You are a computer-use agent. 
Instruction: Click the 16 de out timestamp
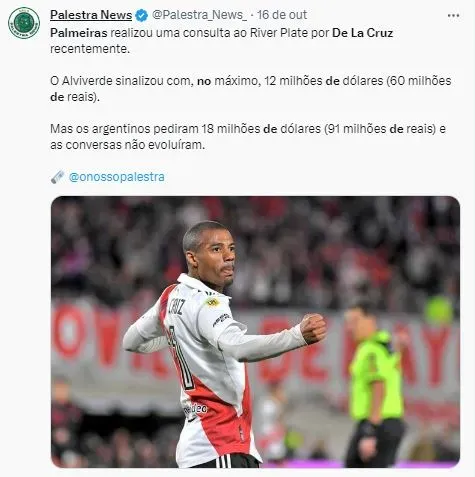(282, 15)
